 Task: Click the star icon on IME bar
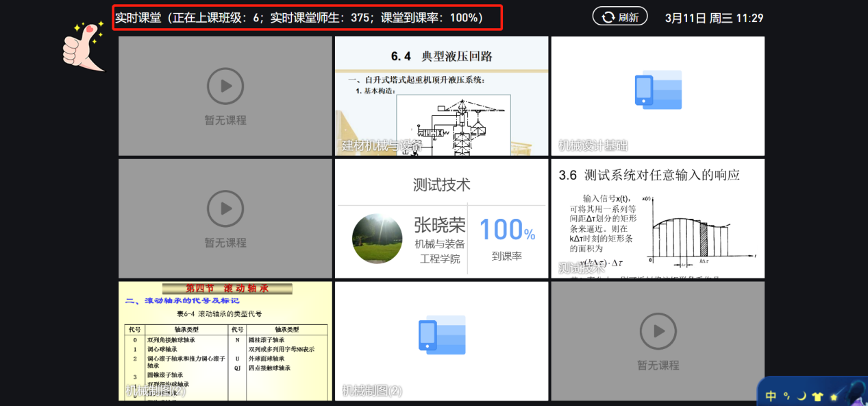point(834,396)
